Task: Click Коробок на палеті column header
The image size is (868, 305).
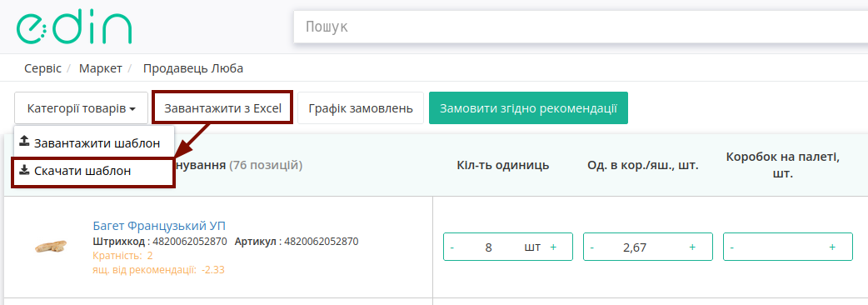Action: pos(783,165)
